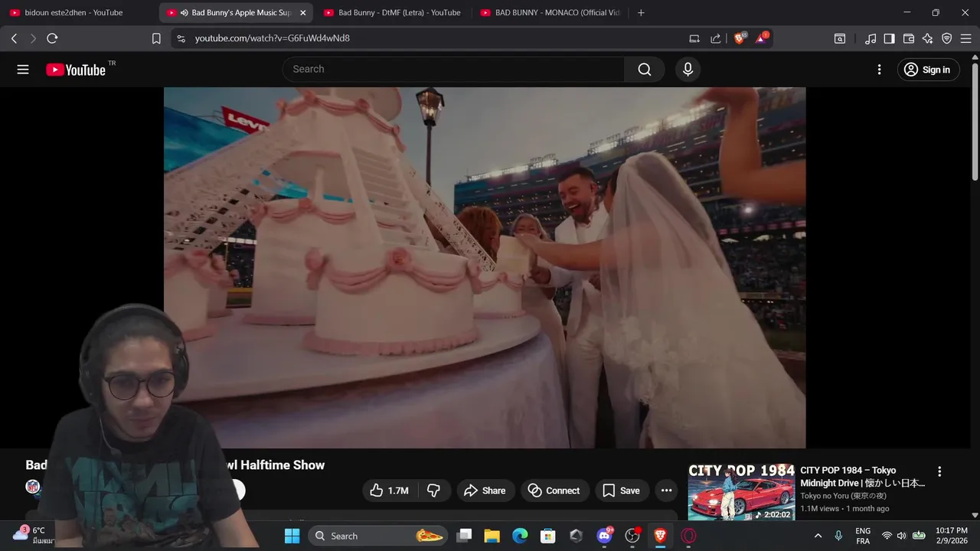Open Brave Leo AI assistant
This screenshot has height=551, width=980.
coord(928,38)
